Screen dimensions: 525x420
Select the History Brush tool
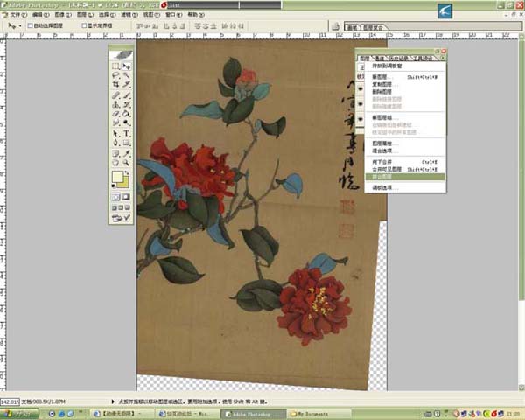coord(126,104)
